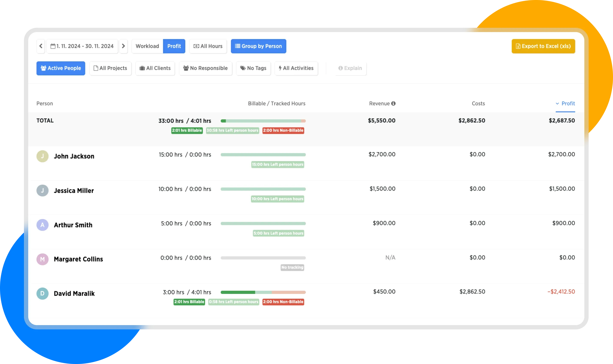Click Arthur Smith's avatar icon
Image resolution: width=613 pixels, height=364 pixels.
click(x=43, y=225)
